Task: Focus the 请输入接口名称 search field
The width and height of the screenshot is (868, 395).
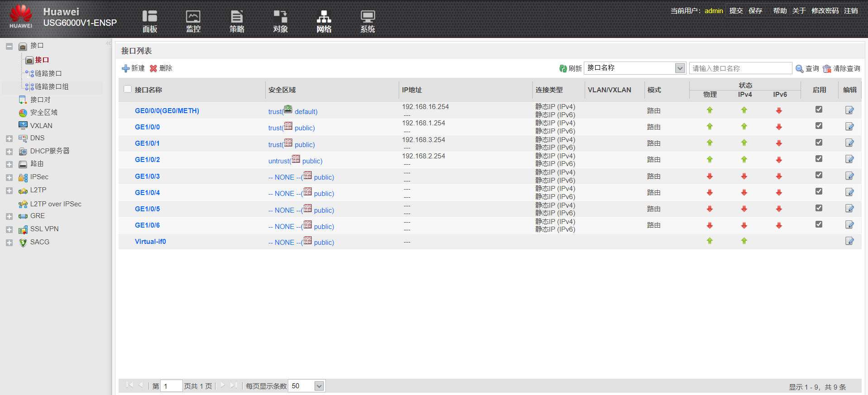Action: (x=740, y=68)
